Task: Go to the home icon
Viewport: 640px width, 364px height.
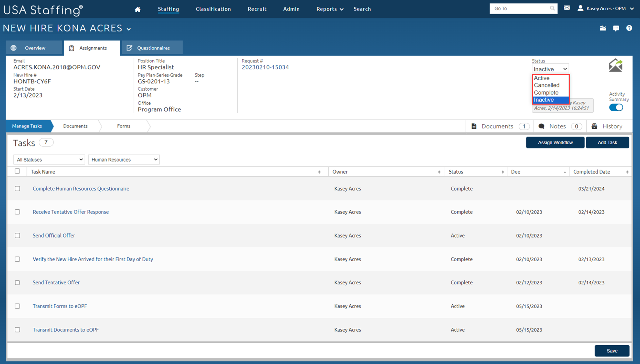Action: point(138,9)
